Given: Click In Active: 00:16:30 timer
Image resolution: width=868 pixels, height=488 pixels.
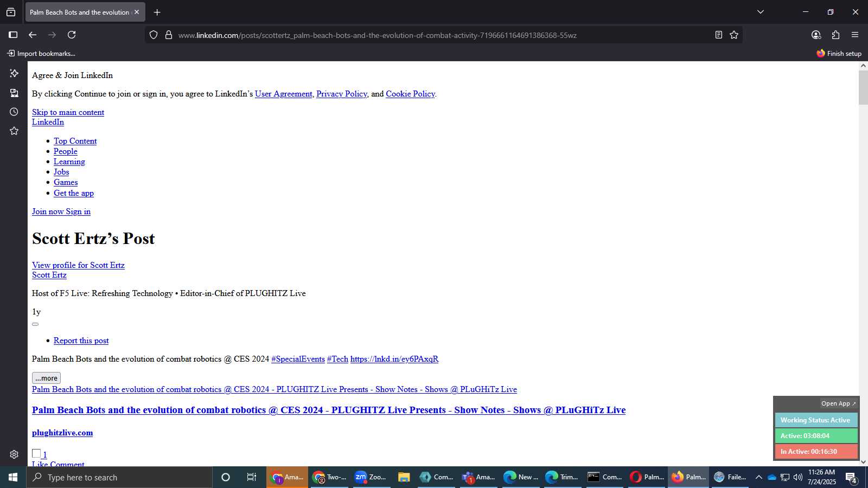Looking at the screenshot, I should [x=816, y=452].
